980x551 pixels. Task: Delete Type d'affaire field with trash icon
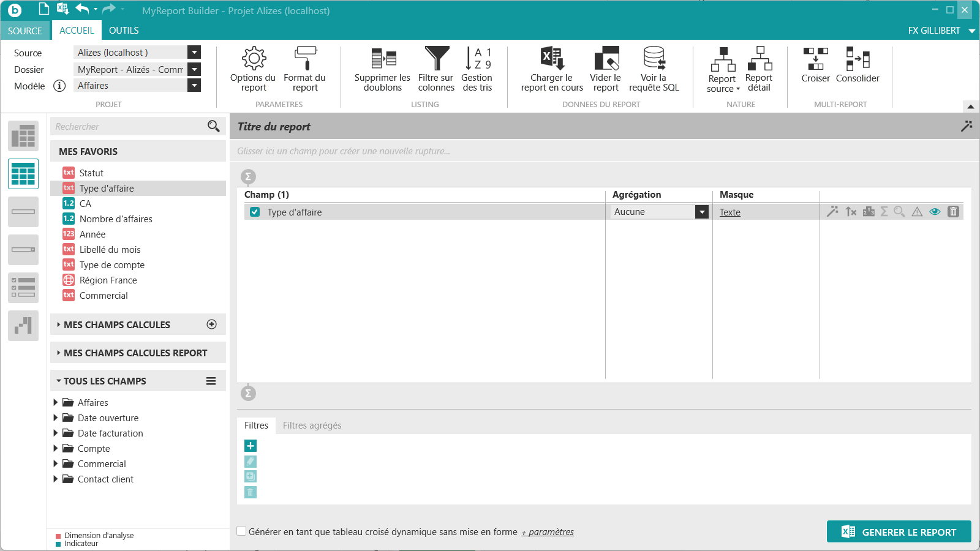(953, 212)
